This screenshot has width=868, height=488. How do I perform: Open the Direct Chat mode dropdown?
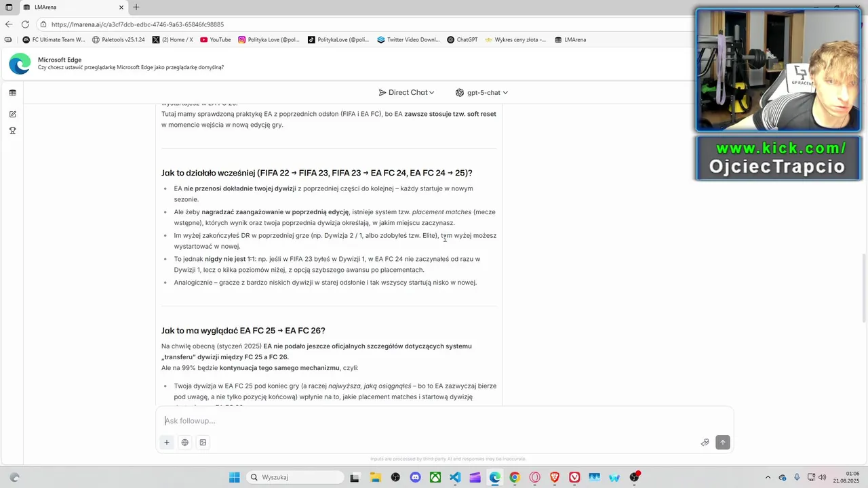tap(406, 92)
